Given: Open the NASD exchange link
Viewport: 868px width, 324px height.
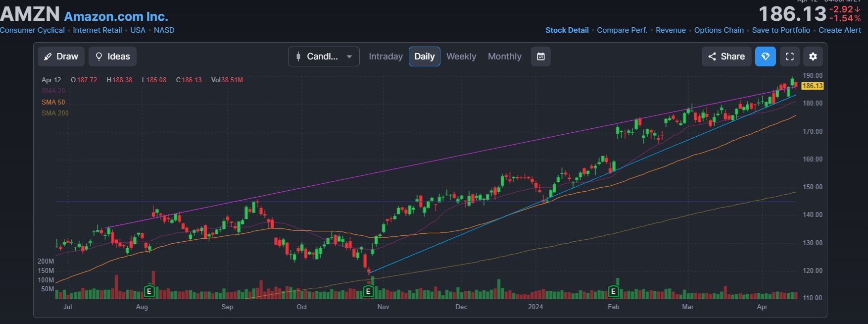Looking at the screenshot, I should click(x=164, y=30).
